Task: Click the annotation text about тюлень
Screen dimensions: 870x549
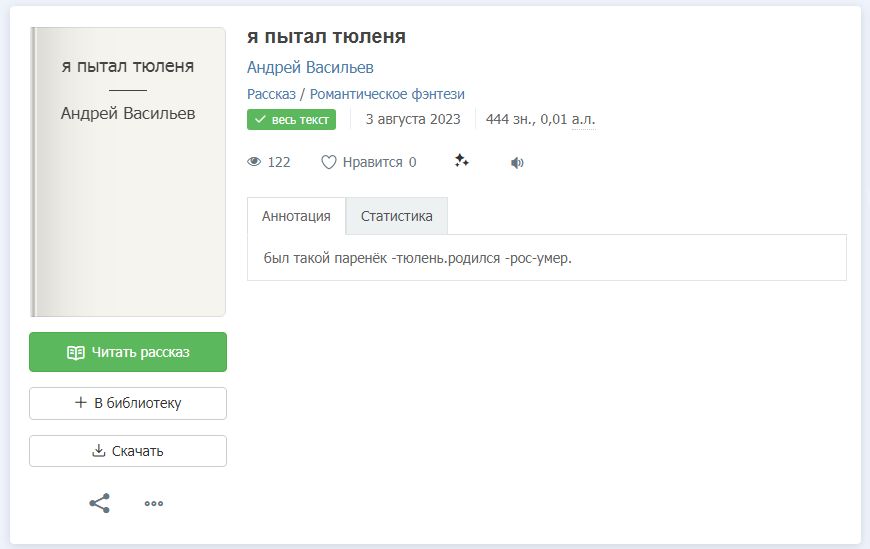Action: [x=417, y=258]
